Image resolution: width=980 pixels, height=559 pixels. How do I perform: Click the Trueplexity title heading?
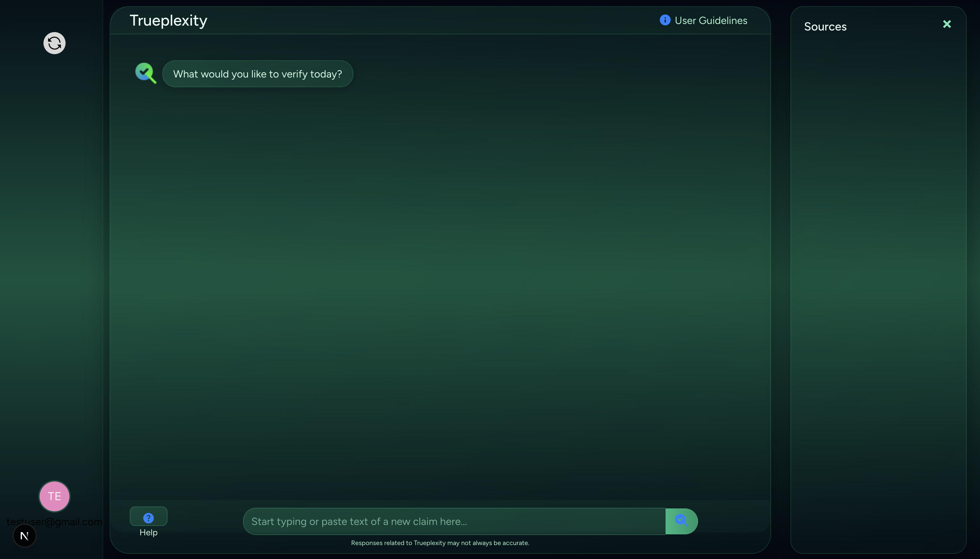pos(168,20)
